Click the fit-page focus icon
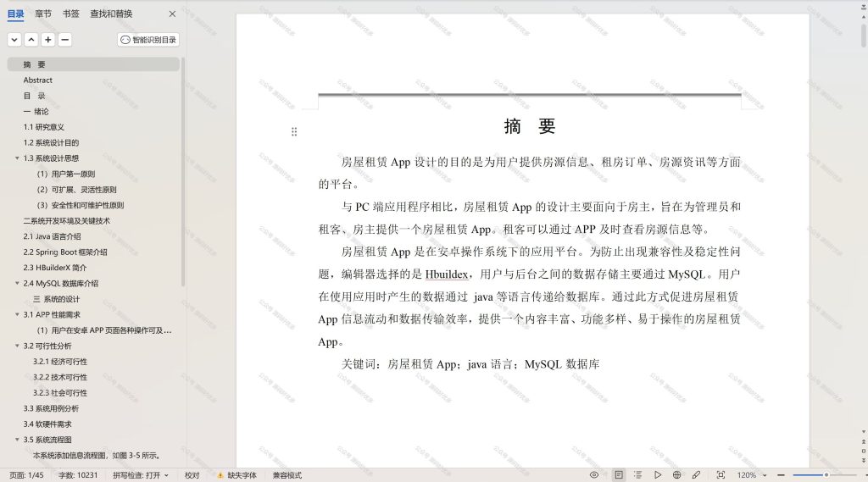868x482 pixels. click(x=721, y=475)
